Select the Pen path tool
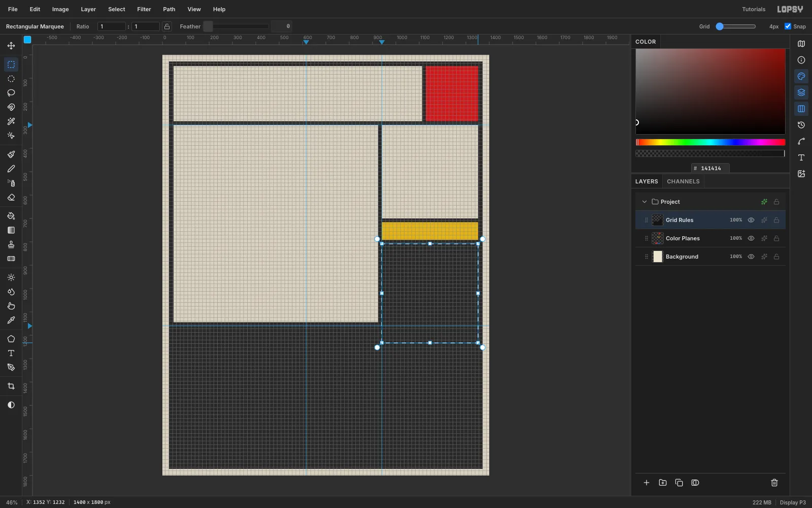812x508 pixels. pyautogui.click(x=11, y=367)
